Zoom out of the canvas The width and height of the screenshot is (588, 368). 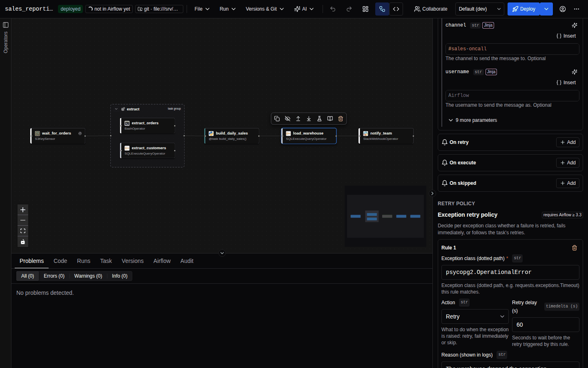pyautogui.click(x=23, y=220)
